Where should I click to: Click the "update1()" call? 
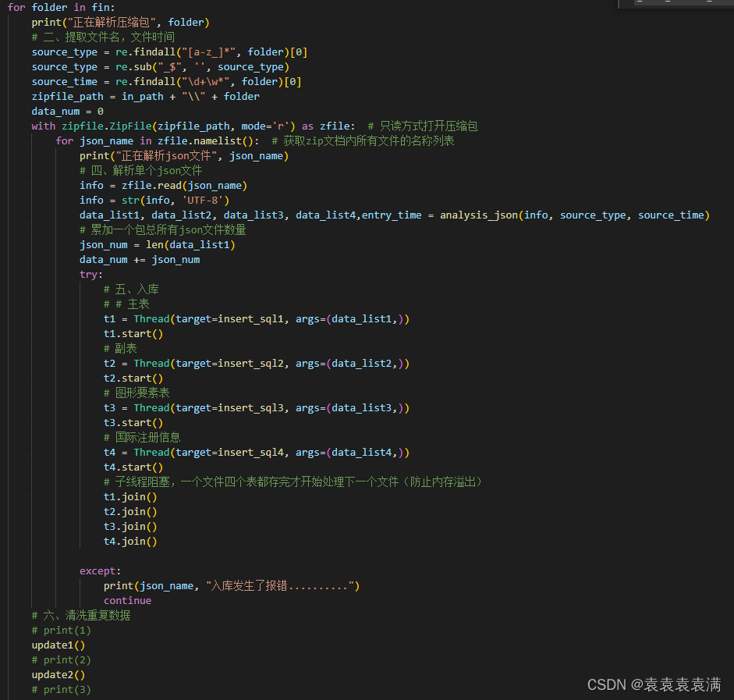pyautogui.click(x=58, y=645)
